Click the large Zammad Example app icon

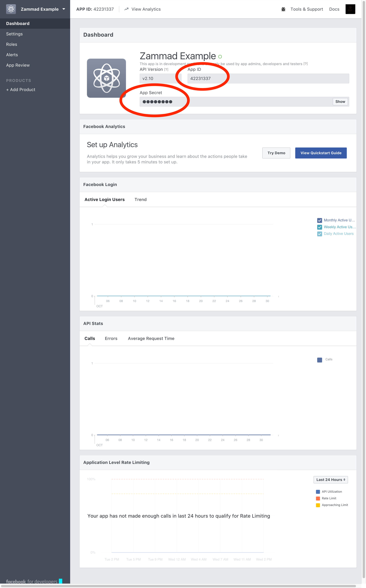pyautogui.click(x=106, y=78)
